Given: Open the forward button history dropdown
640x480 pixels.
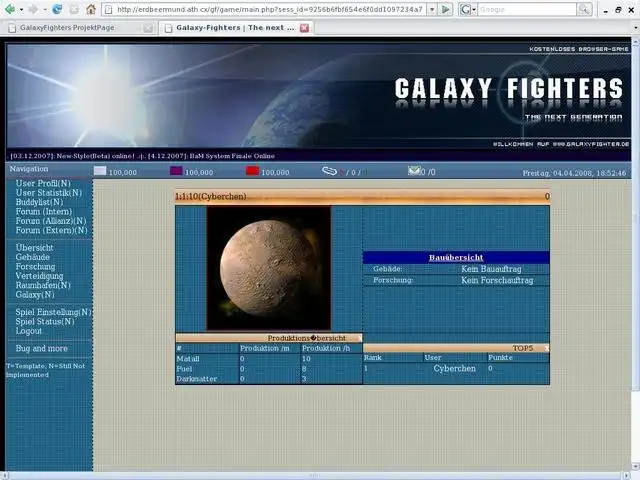Looking at the screenshot, I should (45, 9).
